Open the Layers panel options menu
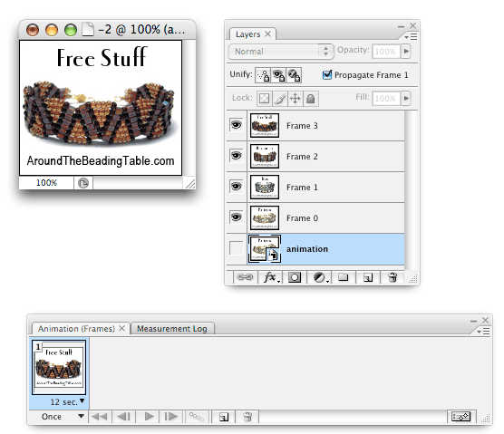This screenshot has width=504, height=434. coord(411,37)
